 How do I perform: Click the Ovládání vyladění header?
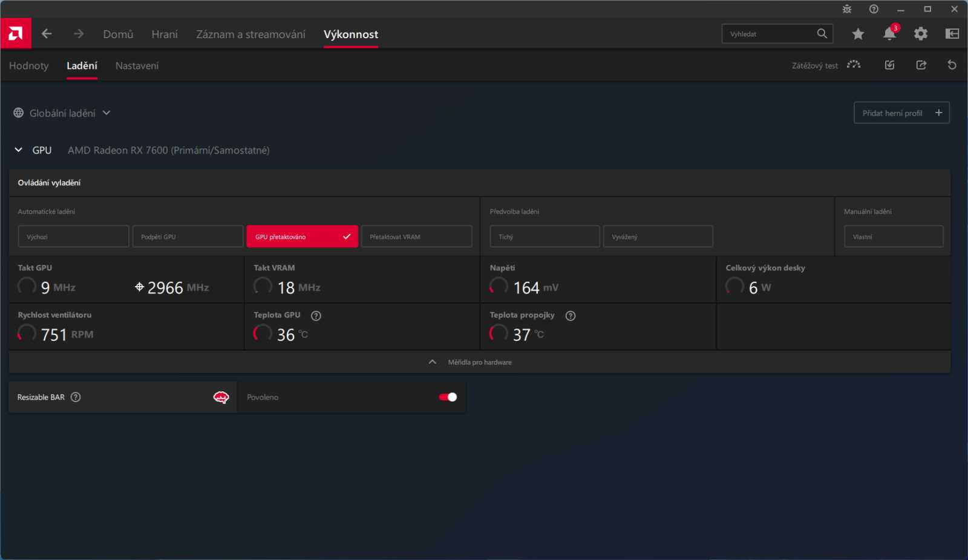[49, 183]
